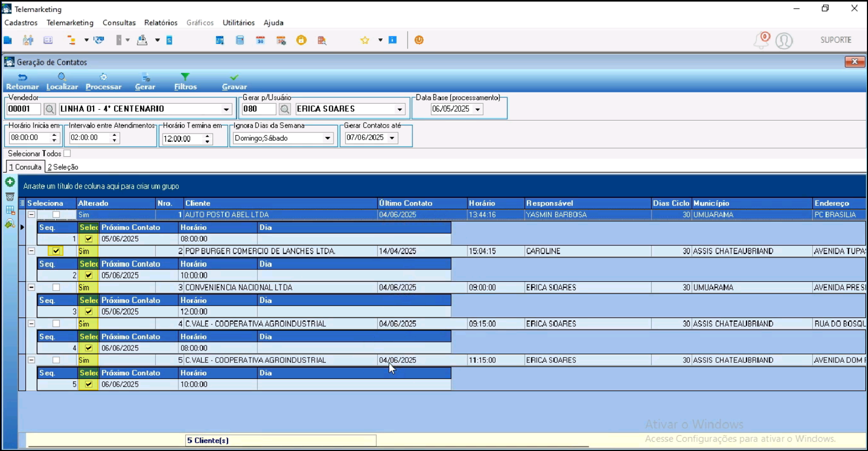Check the AUTO POSTO ABEL LTDA row checkbox
This screenshot has width=868, height=451.
(56, 215)
